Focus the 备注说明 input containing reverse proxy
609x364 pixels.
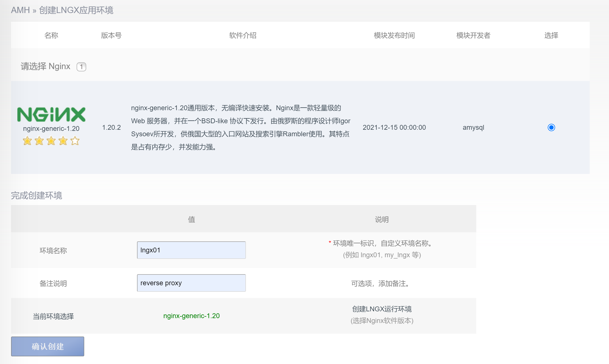click(x=191, y=283)
